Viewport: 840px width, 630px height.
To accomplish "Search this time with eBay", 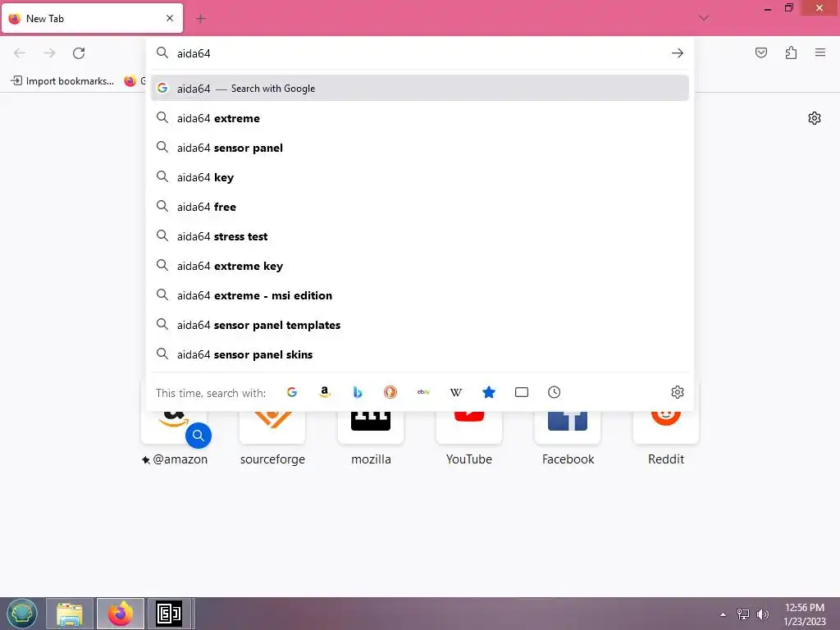I will (x=423, y=392).
